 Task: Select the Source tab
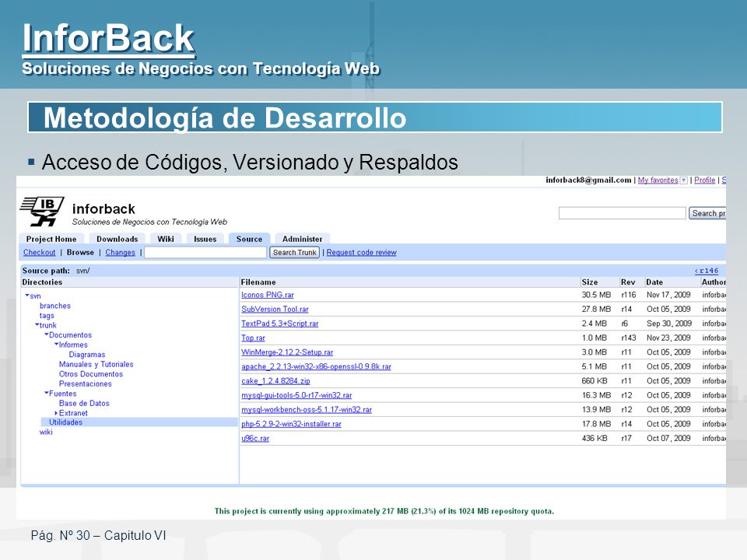[x=249, y=239]
